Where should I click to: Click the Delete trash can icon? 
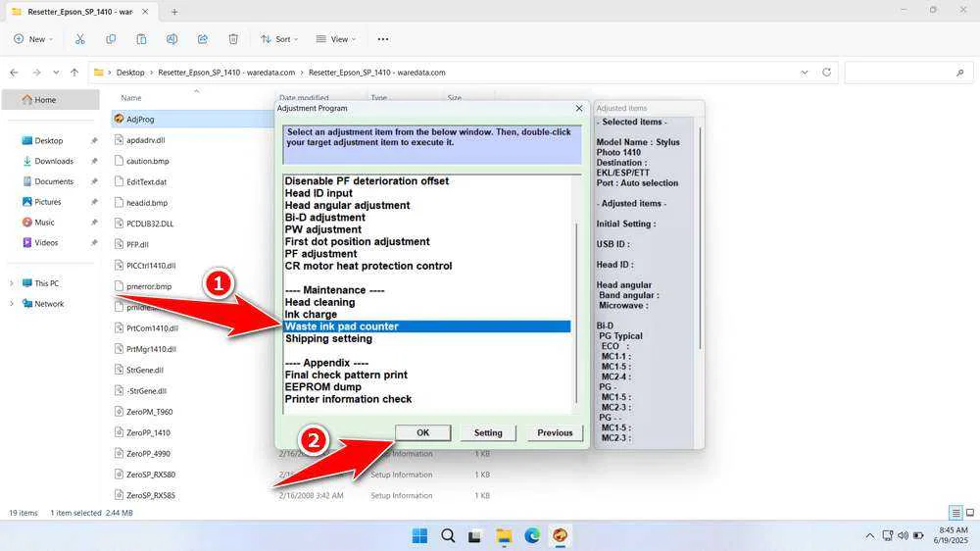click(233, 39)
